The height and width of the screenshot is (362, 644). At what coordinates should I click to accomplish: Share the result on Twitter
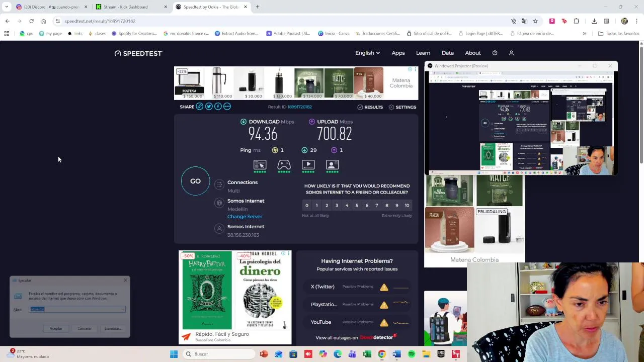coord(209,107)
